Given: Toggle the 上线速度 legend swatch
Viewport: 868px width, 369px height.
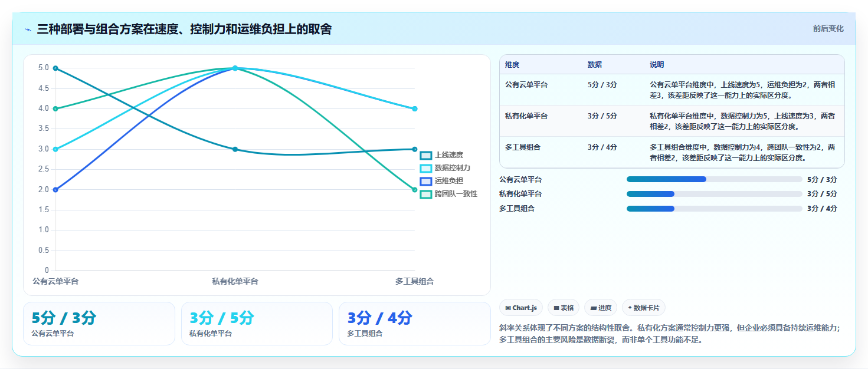Looking at the screenshot, I should coord(425,155).
